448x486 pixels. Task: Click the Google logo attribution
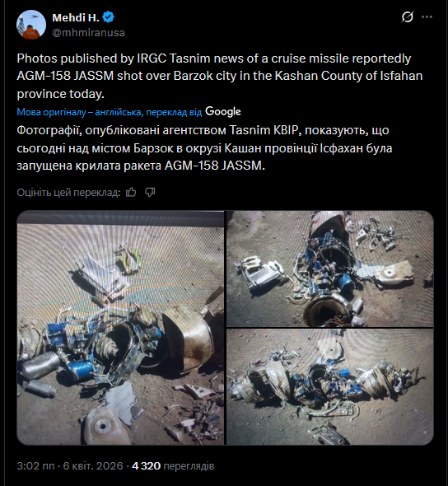point(223,111)
